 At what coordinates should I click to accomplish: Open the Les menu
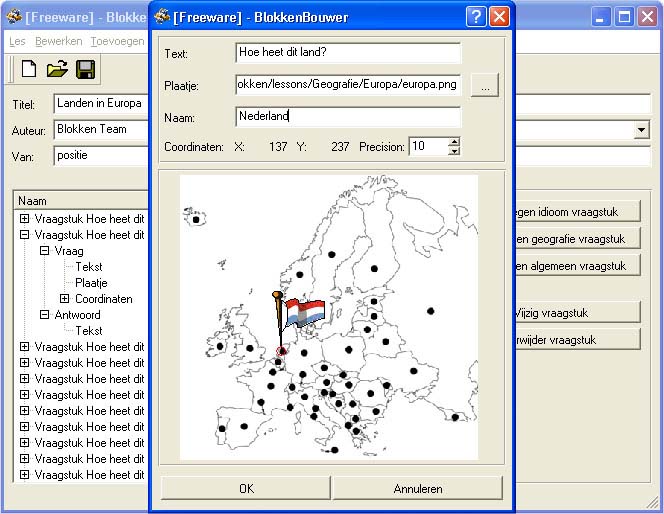click(17, 42)
